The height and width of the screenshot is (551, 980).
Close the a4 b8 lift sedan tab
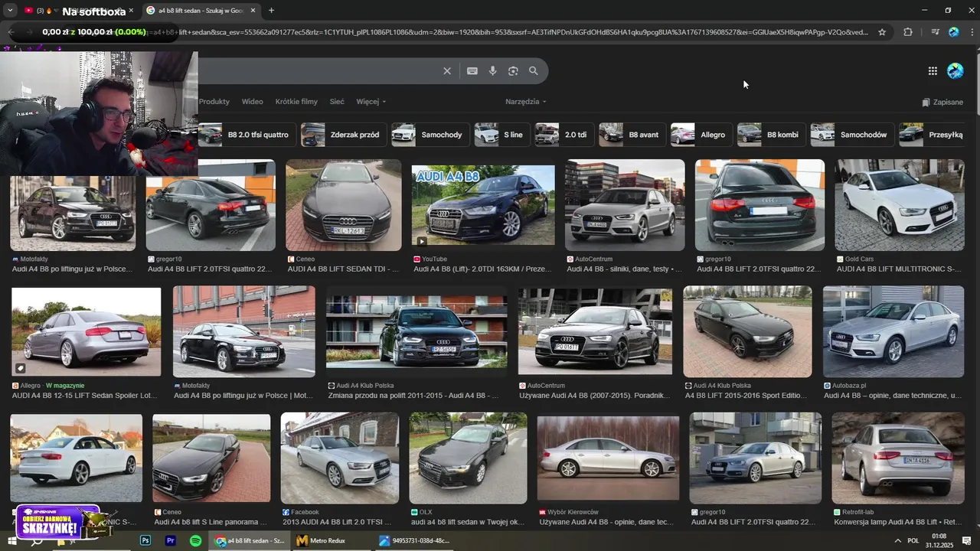pos(253,11)
